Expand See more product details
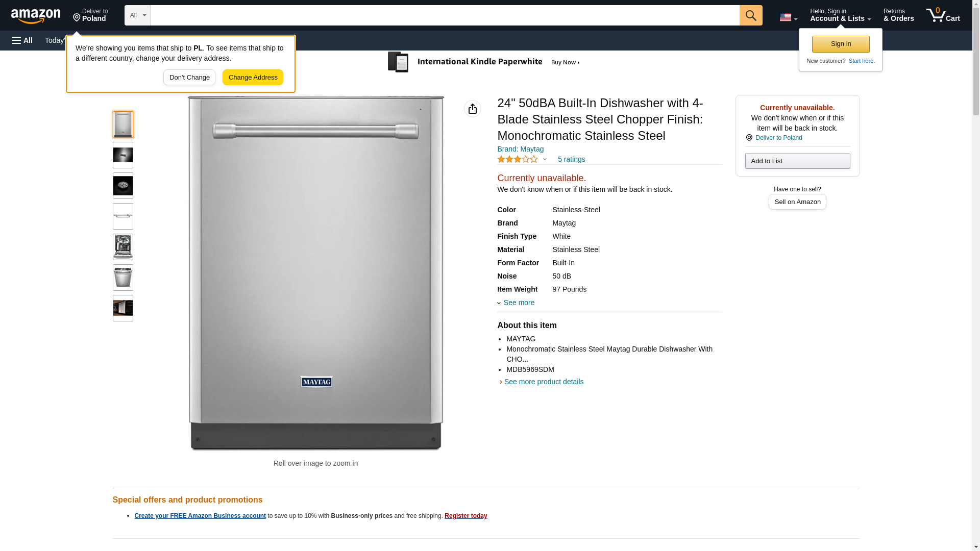 point(543,382)
